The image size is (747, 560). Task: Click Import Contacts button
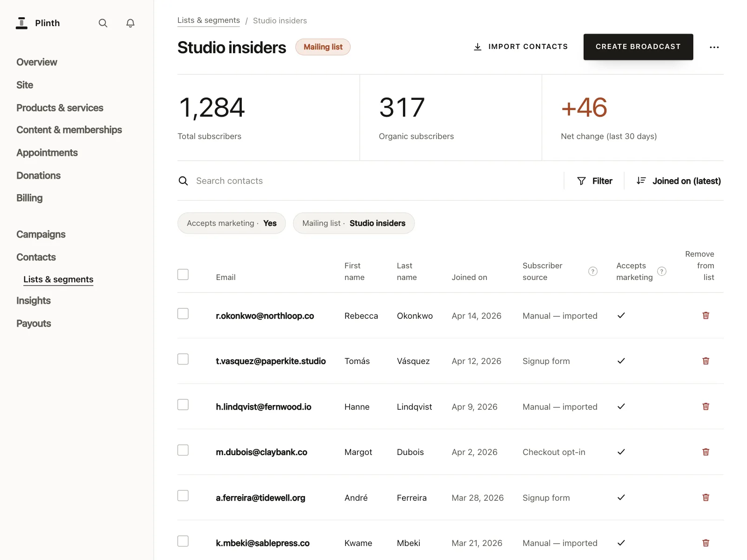(521, 47)
